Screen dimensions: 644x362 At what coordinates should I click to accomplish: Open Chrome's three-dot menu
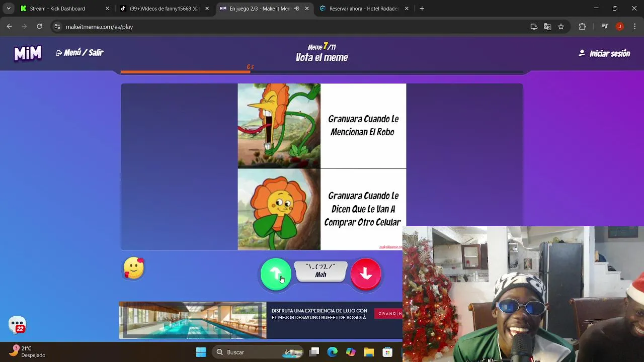(x=634, y=27)
